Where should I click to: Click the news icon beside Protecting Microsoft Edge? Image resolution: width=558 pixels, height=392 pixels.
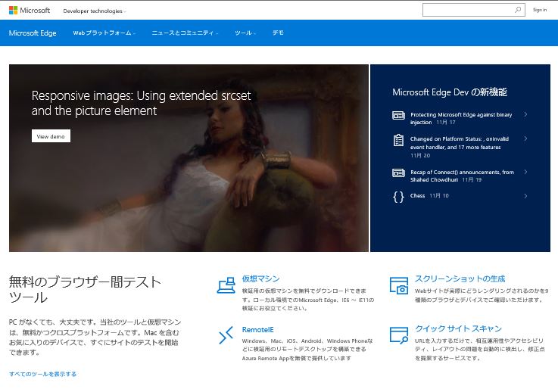pyautogui.click(x=398, y=115)
